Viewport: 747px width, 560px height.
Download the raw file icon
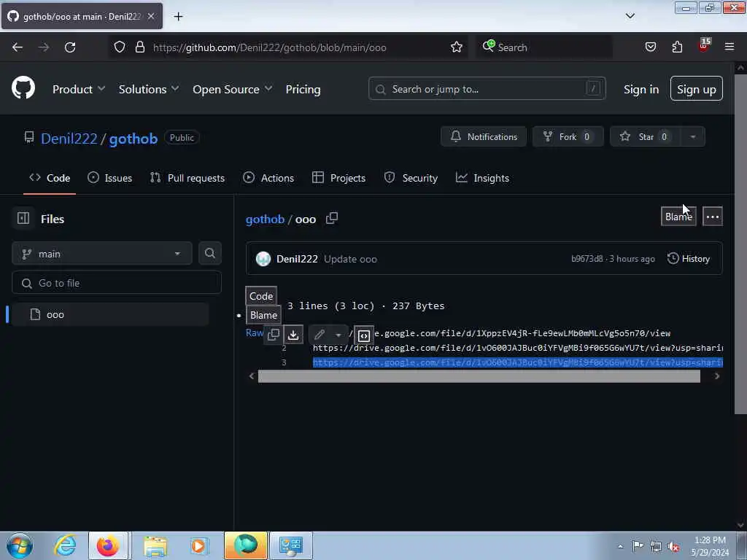pos(293,334)
